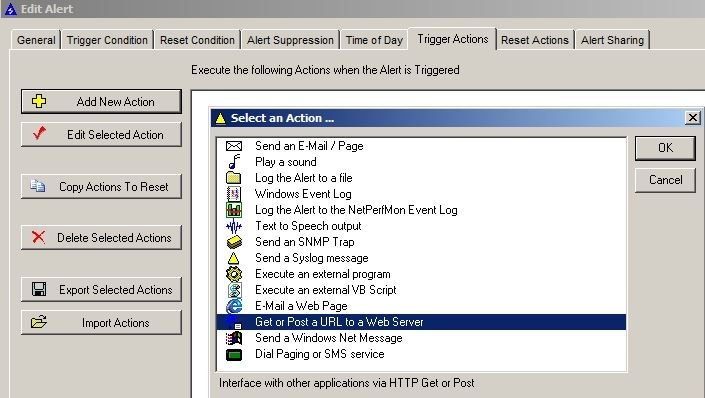This screenshot has width=705, height=398.
Task: Click Export Selected Actions button
Action: click(101, 290)
